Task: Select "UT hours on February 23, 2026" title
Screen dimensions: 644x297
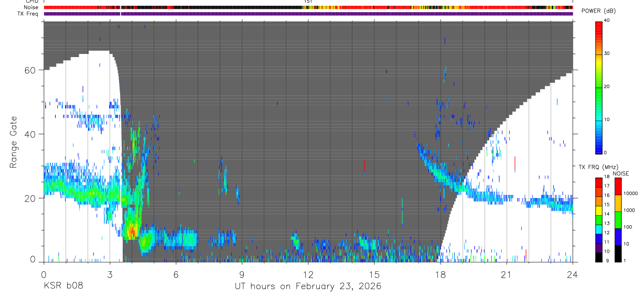Action: [308, 287]
